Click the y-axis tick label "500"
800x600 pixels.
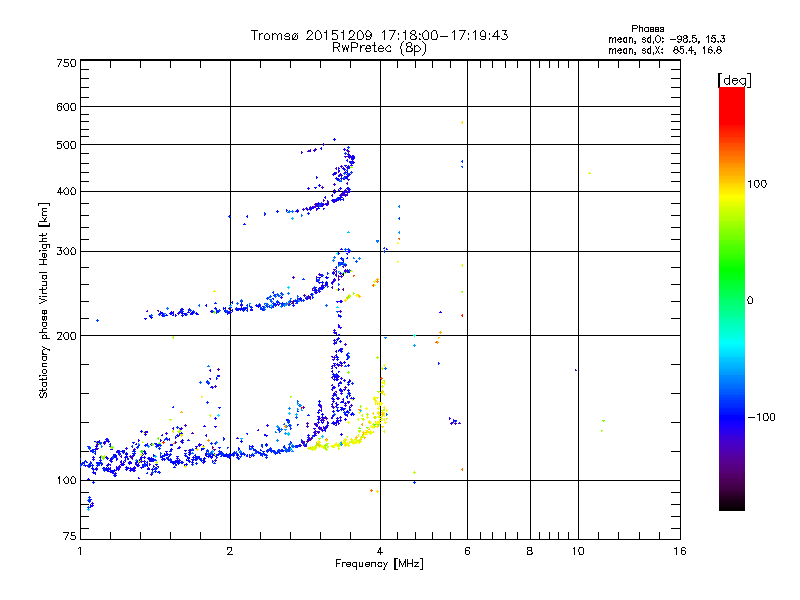coord(66,145)
